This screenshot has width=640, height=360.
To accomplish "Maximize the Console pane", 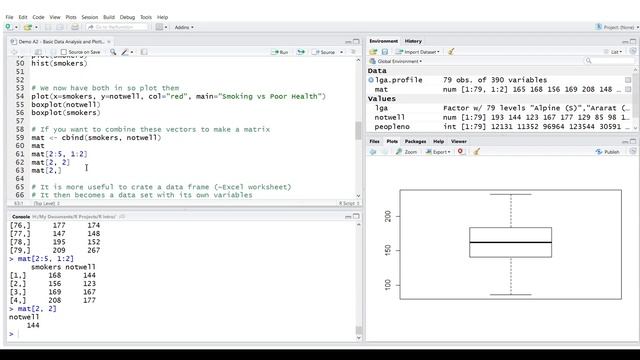I will click(356, 216).
